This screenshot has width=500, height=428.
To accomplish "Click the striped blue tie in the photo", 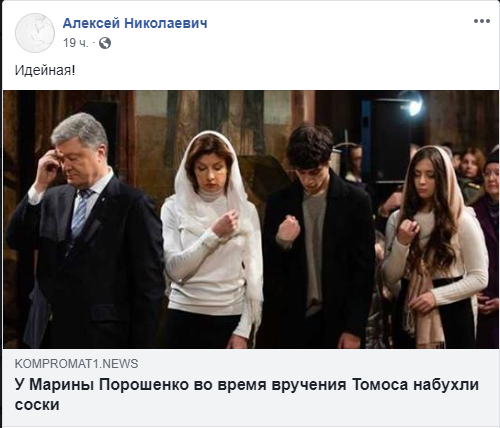I will [x=80, y=212].
